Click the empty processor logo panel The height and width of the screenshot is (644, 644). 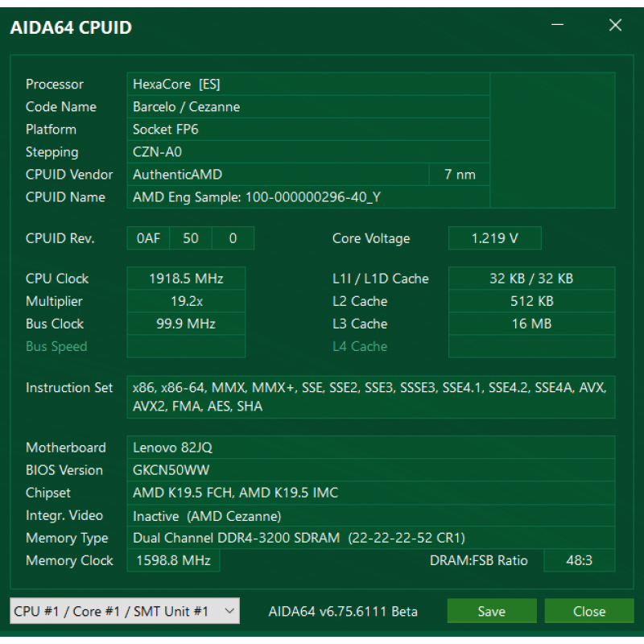552,140
